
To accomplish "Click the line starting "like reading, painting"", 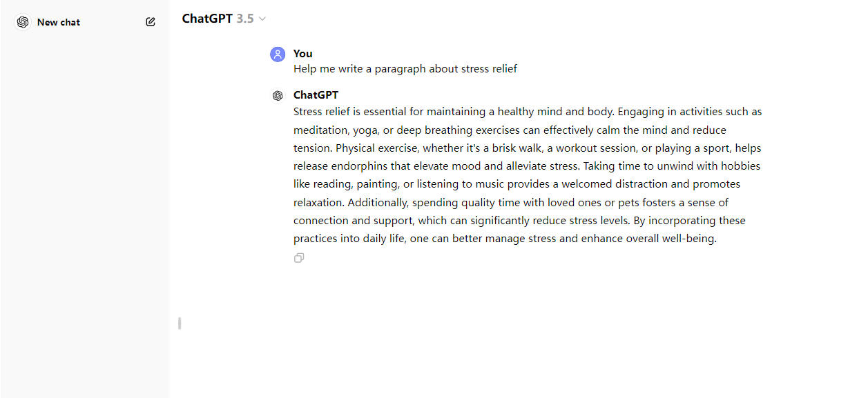I will (517, 184).
